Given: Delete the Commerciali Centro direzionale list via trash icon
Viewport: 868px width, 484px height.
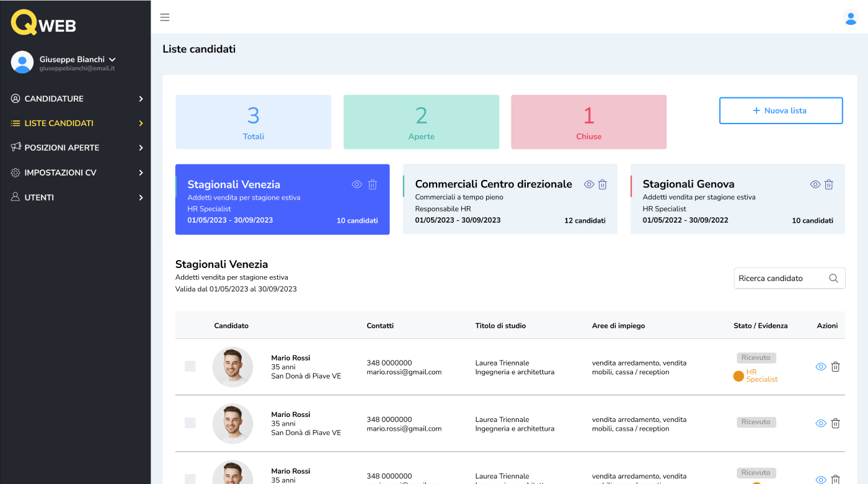Looking at the screenshot, I should pos(603,184).
